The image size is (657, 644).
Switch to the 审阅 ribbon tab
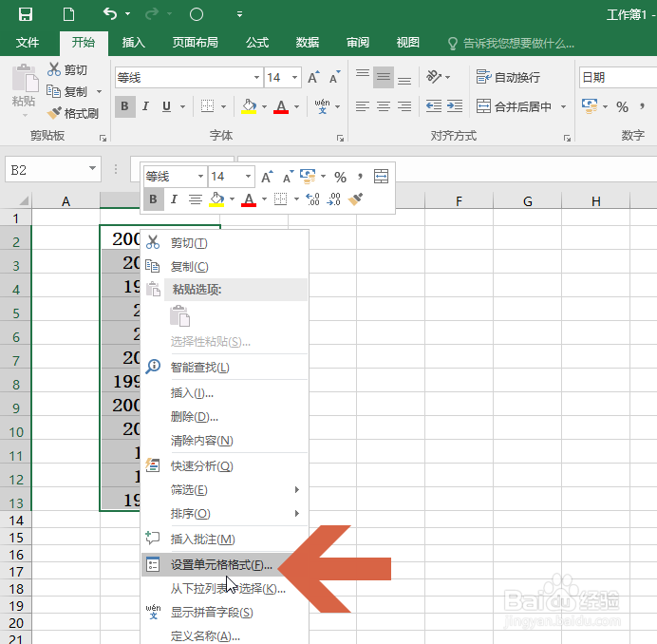click(357, 43)
